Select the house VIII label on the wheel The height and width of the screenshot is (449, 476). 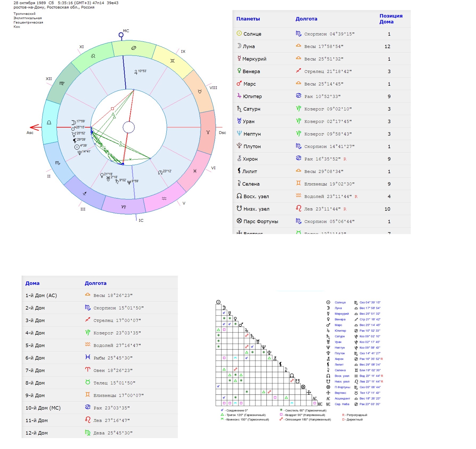pos(213,88)
